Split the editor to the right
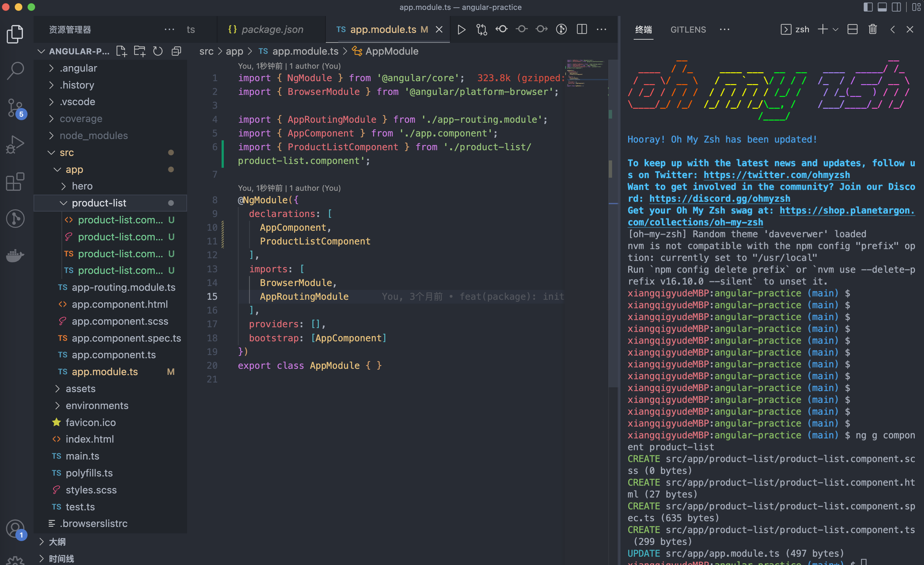Image resolution: width=924 pixels, height=565 pixels. [x=582, y=29]
